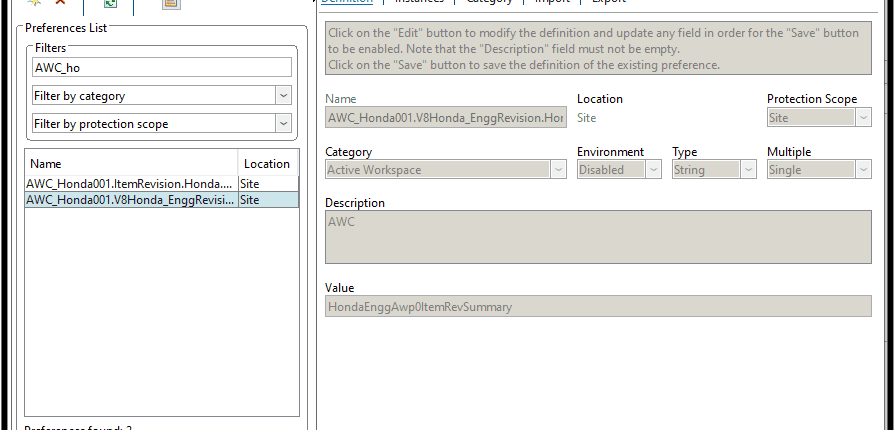Image resolution: width=894 pixels, height=430 pixels.
Task: Click the Site cell of the ItemRevision row
Action: [x=269, y=184]
